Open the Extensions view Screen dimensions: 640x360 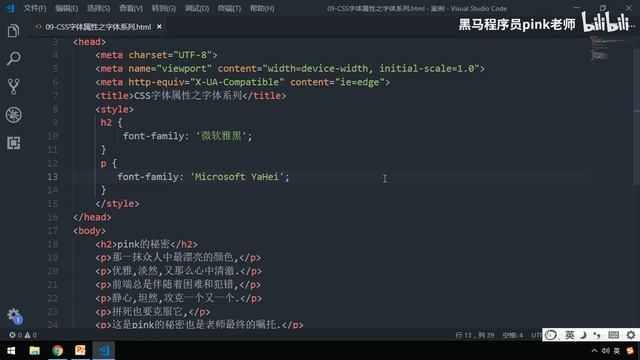[13, 143]
